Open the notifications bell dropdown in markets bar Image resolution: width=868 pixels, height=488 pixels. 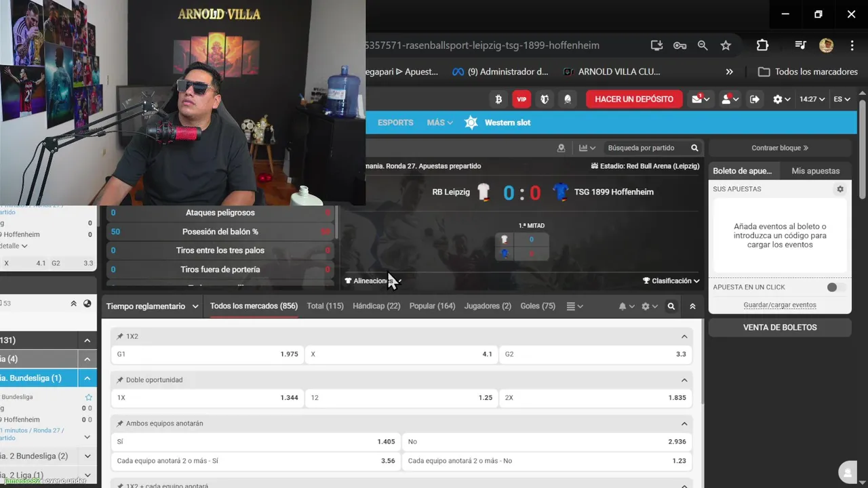627,306
